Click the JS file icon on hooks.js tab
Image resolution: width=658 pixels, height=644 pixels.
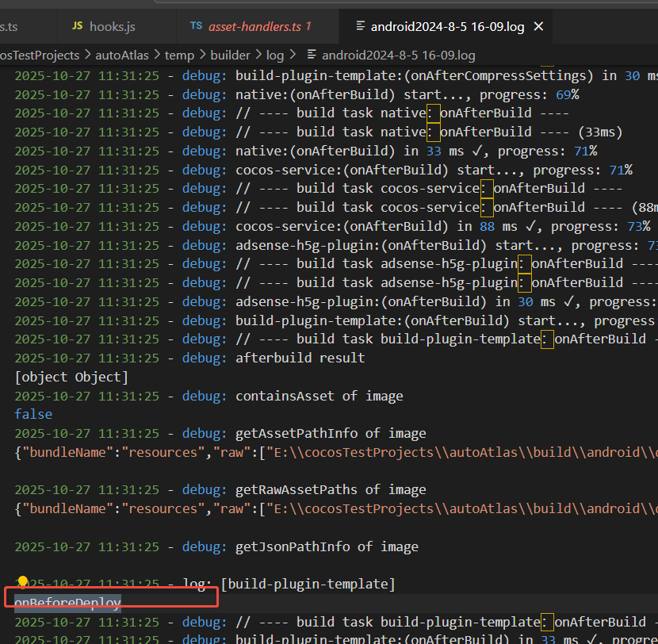pyautogui.click(x=77, y=26)
